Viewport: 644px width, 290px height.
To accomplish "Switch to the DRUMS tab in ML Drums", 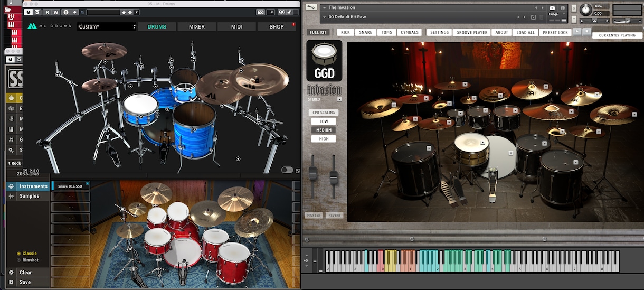I will pos(157,26).
